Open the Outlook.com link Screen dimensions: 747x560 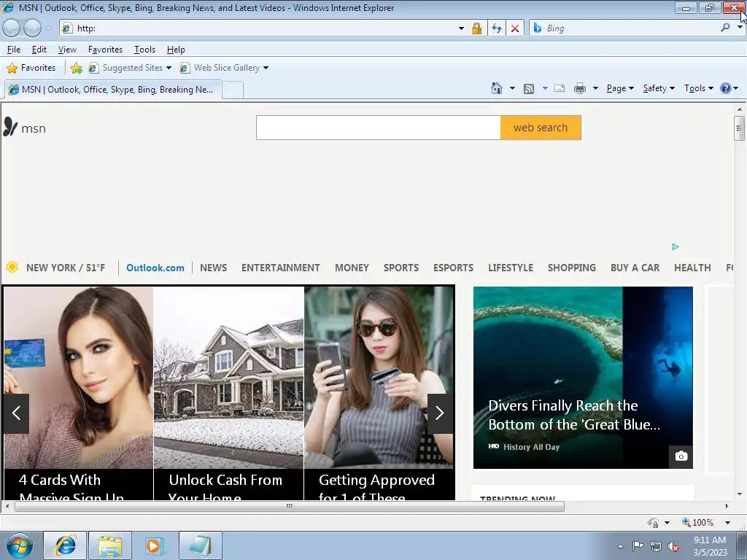point(155,268)
